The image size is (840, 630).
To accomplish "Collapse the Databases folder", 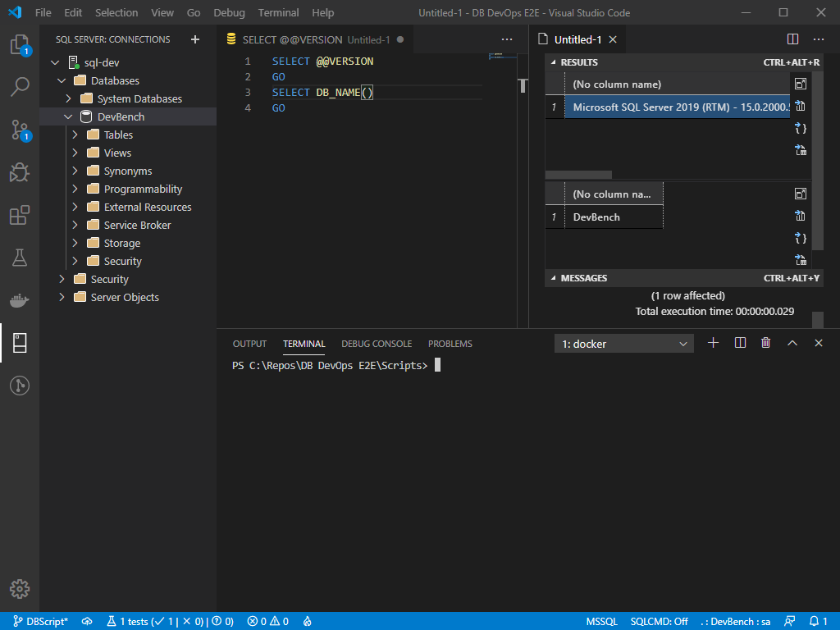I will (62, 81).
